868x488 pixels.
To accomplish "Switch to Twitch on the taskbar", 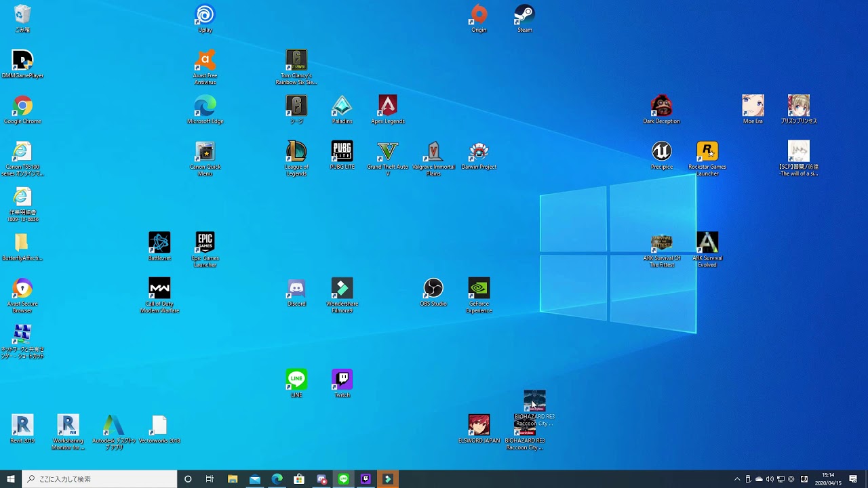I will tap(366, 479).
